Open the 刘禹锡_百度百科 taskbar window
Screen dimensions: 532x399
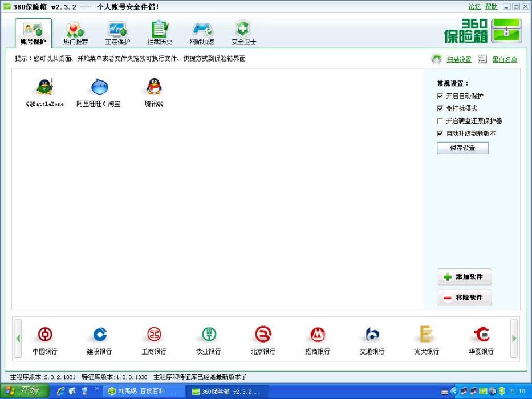tap(144, 392)
